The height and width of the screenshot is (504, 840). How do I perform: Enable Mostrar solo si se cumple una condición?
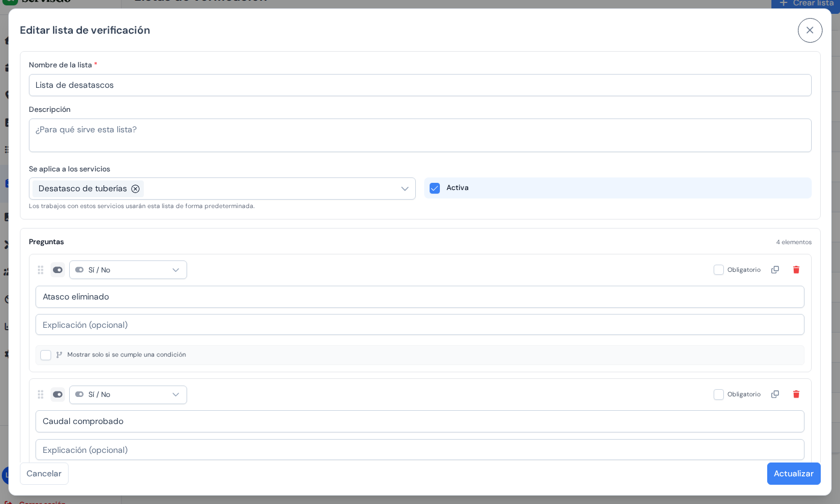point(46,355)
